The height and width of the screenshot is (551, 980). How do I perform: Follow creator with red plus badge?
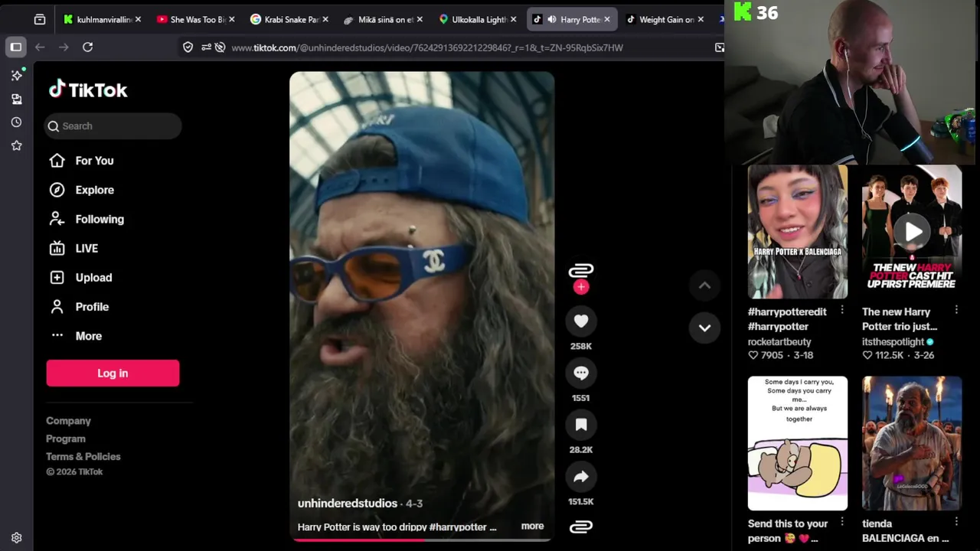581,287
